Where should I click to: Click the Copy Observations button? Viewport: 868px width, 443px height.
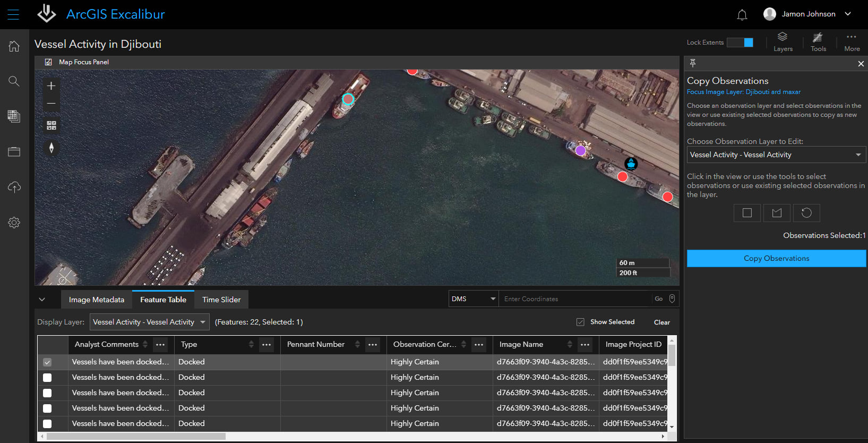(x=776, y=258)
